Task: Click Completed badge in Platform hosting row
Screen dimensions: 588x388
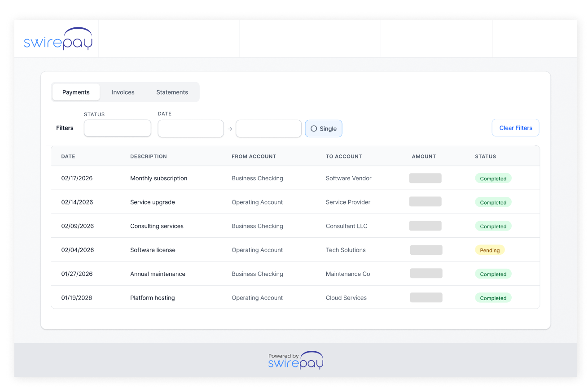Action: 493,298
